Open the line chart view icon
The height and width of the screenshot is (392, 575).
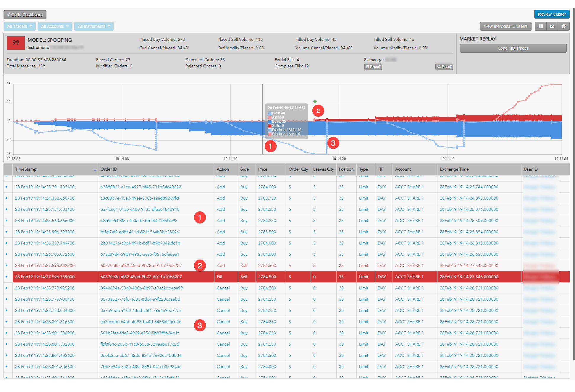tap(552, 26)
